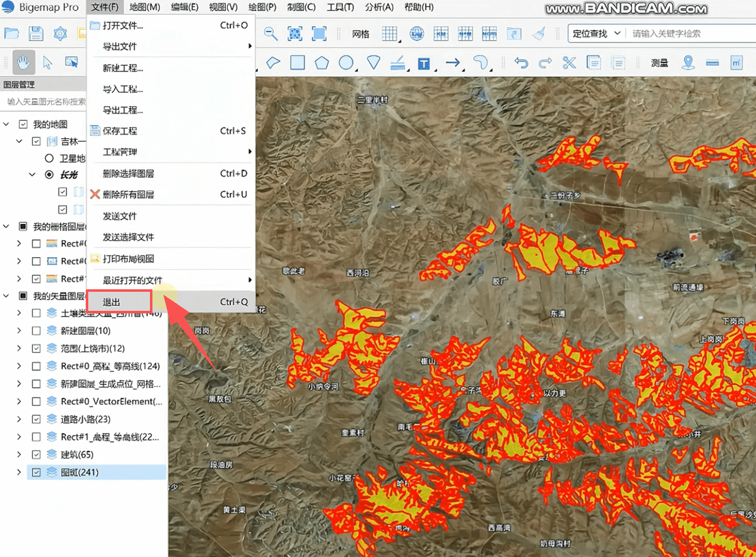Open the 绘图(P) menu
Screen dimensions: 756x557
[x=263, y=7]
